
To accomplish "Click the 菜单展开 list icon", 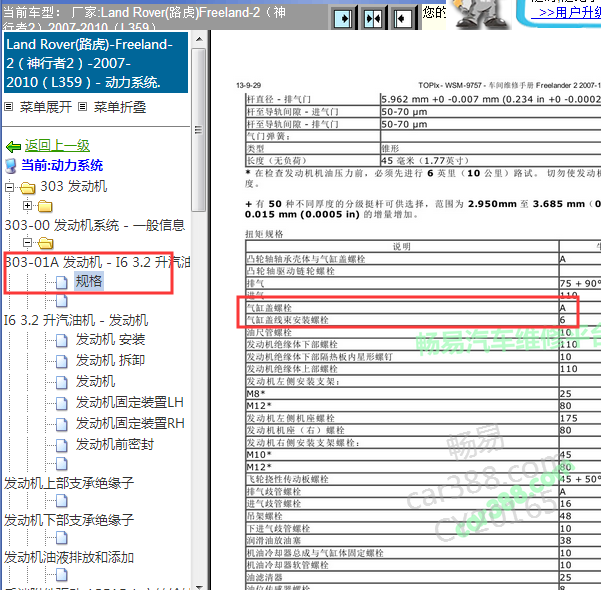I will 8,107.
